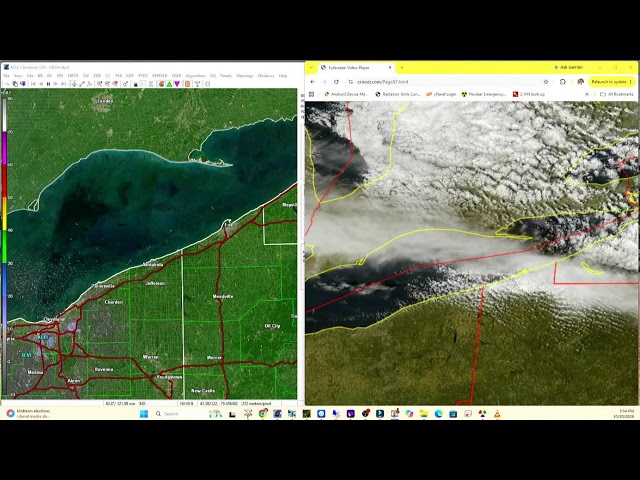Screen dimensions: 640x480
Task: Select the Fullscreen Video Player tab
Action: tap(353, 68)
